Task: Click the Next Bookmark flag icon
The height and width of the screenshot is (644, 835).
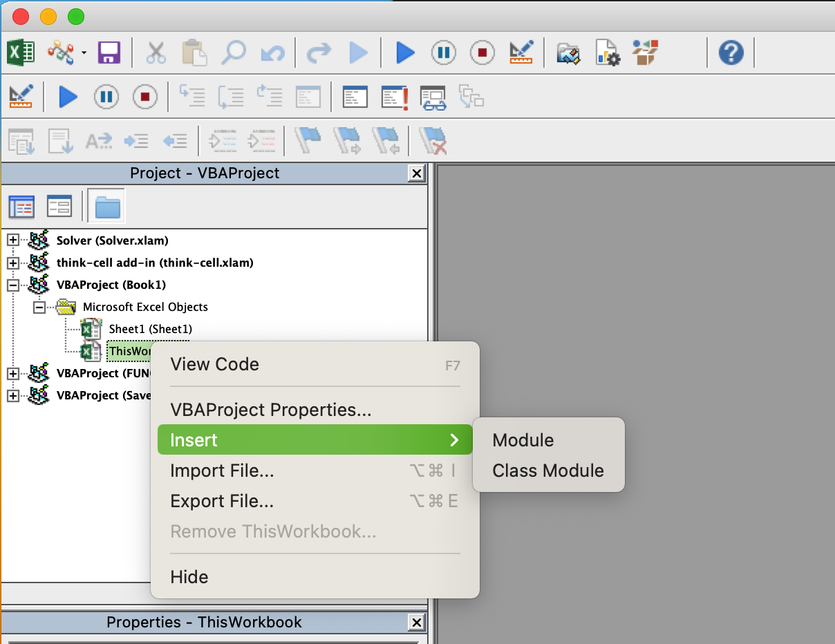Action: (347, 140)
